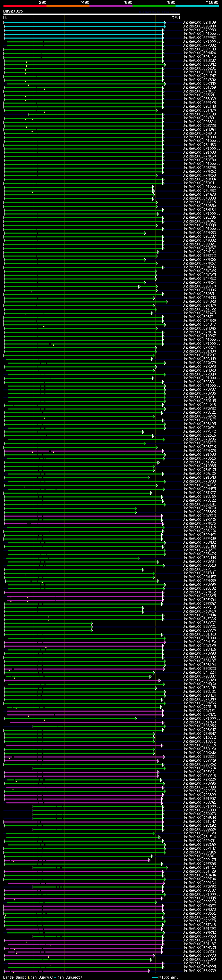
Task: Select hit UniRef100_C5XMM0
Action: click(x=199, y=83)
